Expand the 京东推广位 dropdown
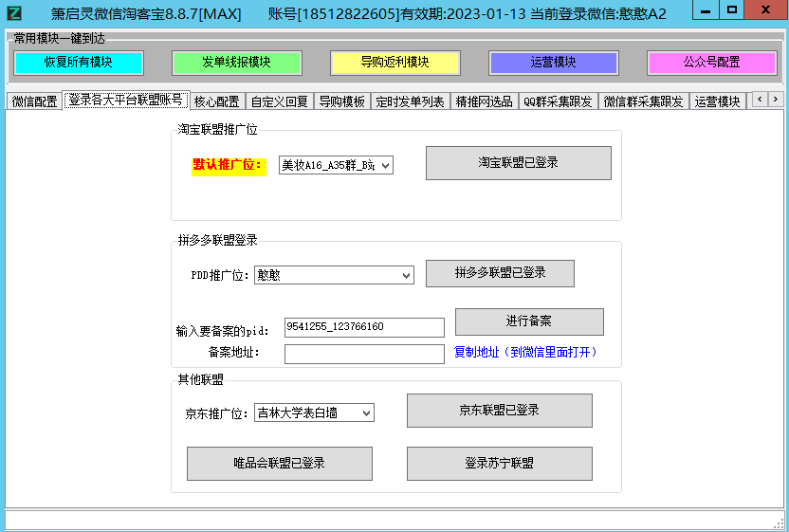The width and height of the screenshot is (789, 532). coord(314,413)
